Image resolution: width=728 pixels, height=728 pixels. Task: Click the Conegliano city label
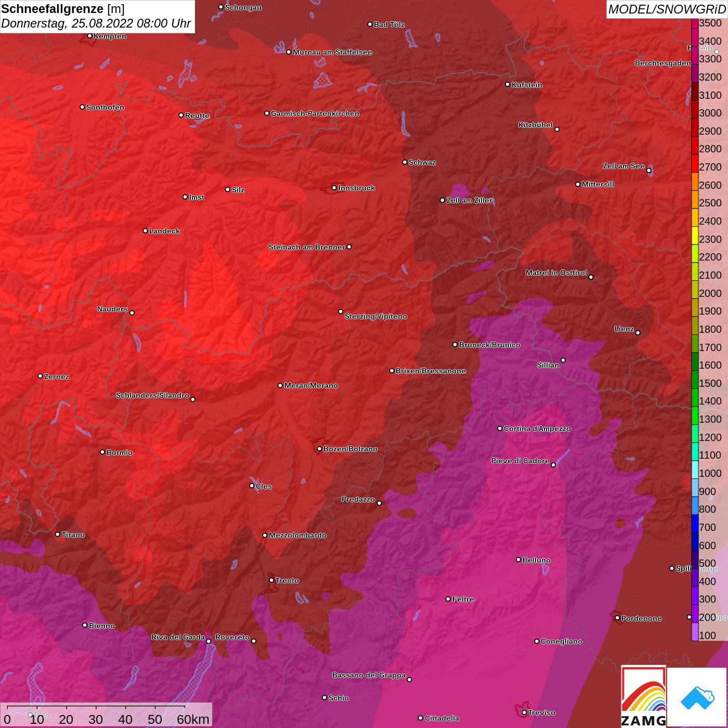point(562,641)
